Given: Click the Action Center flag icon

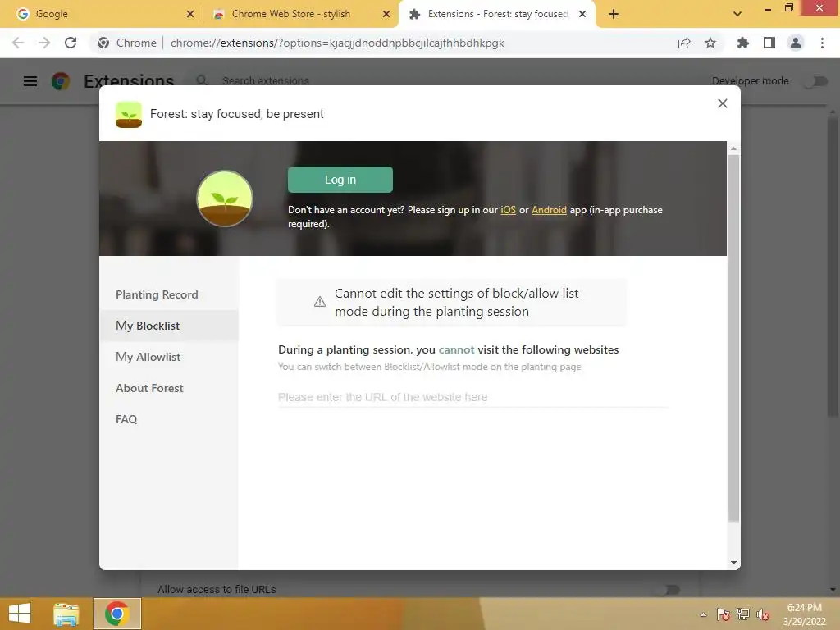Looking at the screenshot, I should coord(724,614).
